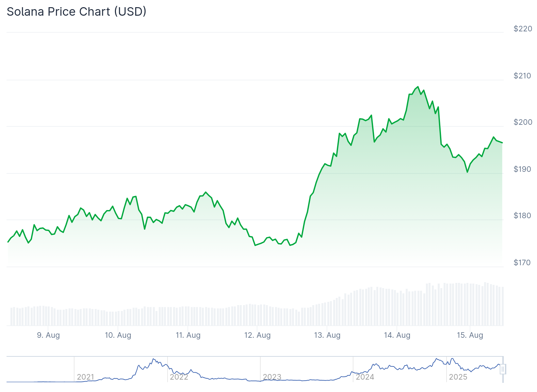
Task: Click the 'Solana Price Chart (USD)' title
Action: 76,12
